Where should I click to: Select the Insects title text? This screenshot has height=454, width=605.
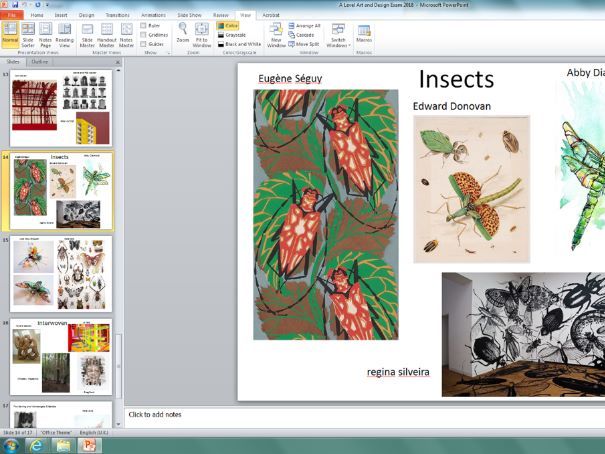tap(456, 79)
